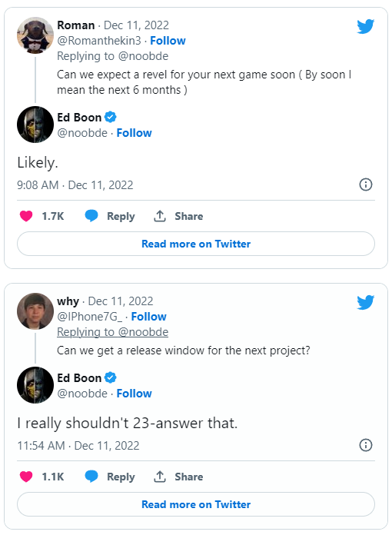Click the Twitter bird icon on Roman's tweet
This screenshot has width=392, height=535.
(x=365, y=26)
